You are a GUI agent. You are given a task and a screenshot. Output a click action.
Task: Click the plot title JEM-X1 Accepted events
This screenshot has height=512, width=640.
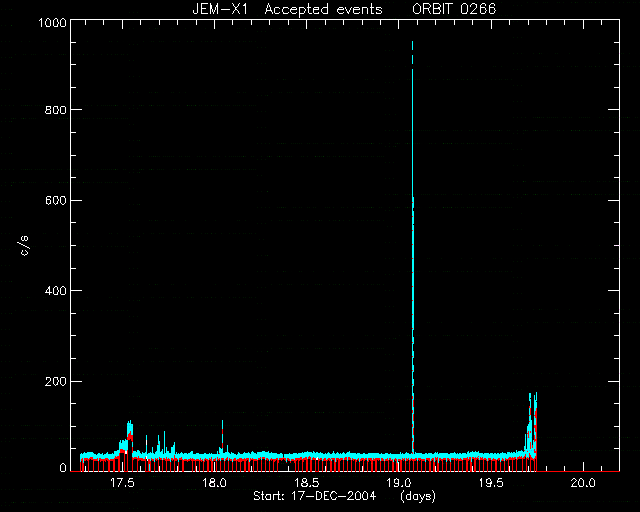tap(287, 9)
